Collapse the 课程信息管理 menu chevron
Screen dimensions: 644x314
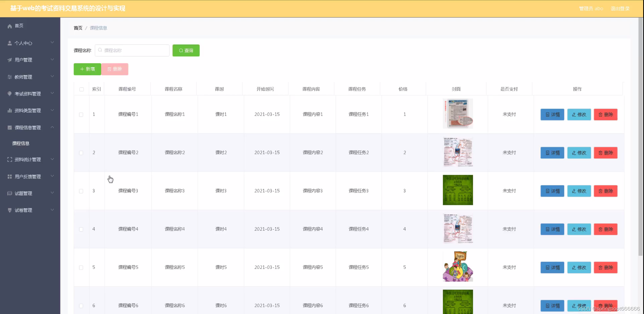pyautogui.click(x=52, y=127)
